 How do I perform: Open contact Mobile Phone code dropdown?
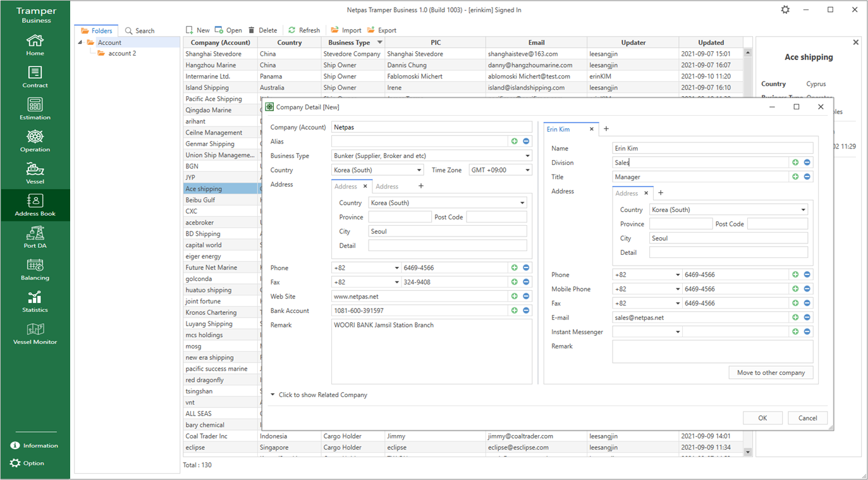678,289
